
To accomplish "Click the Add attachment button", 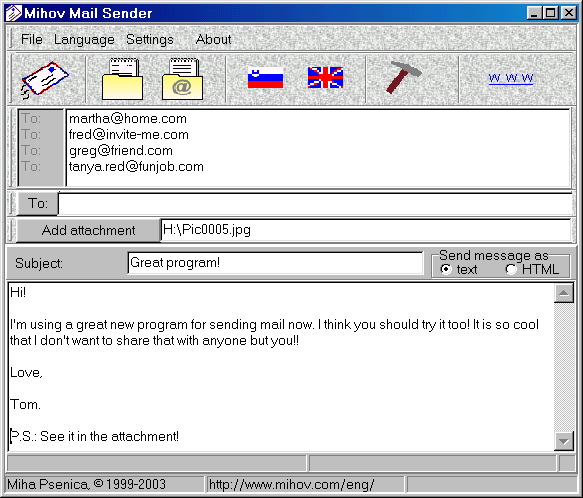I will click(x=88, y=230).
